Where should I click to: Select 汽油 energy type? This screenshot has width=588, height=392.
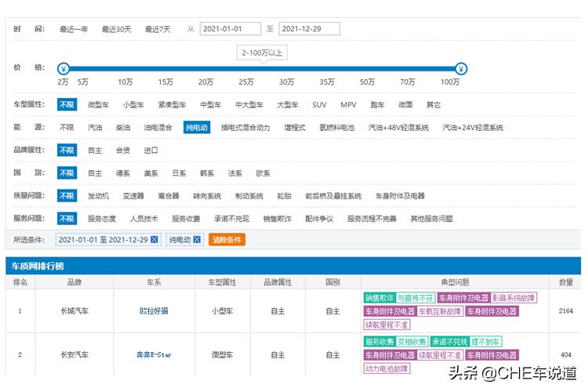(95, 128)
